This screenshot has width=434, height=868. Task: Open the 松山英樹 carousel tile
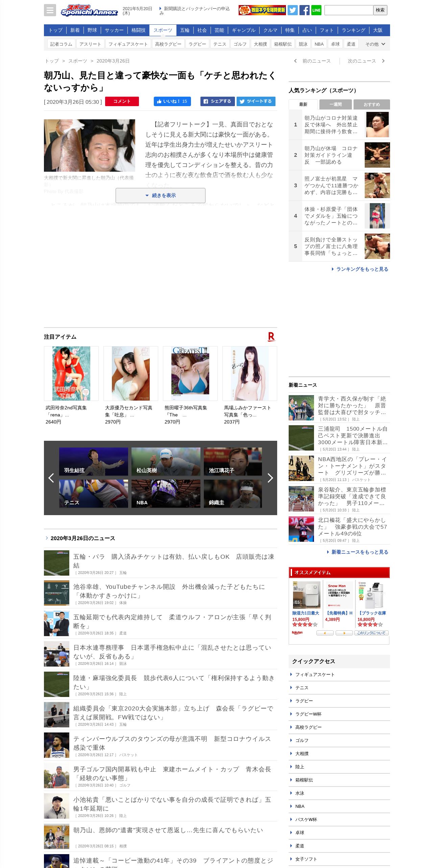tap(166, 462)
